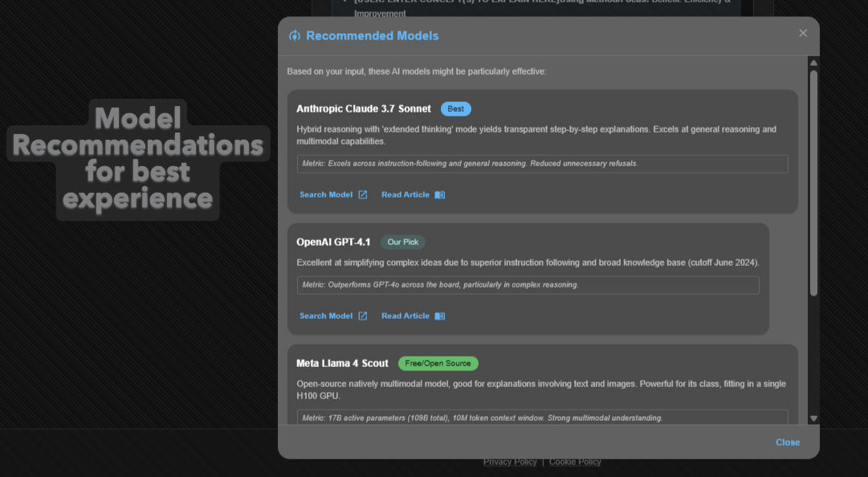The height and width of the screenshot is (477, 868).
Task: Select the Meta Llama 4 Scout heading
Action: (342, 364)
